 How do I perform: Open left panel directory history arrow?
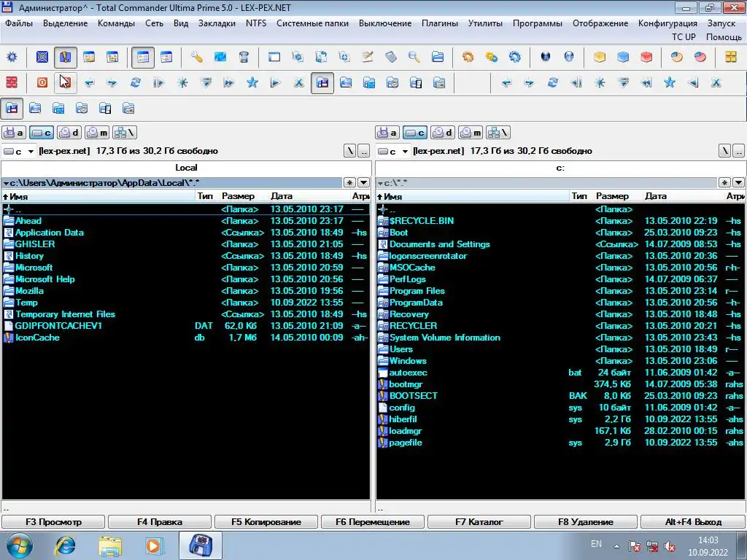[363, 183]
